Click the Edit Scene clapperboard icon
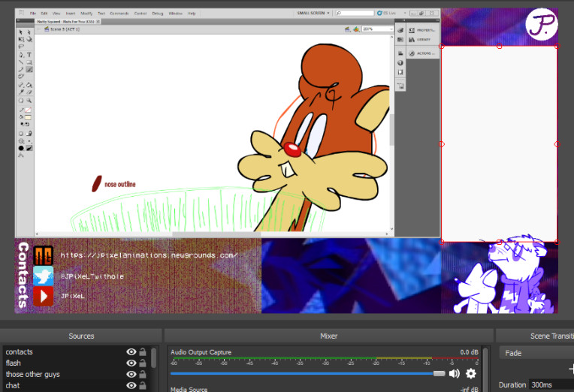The image size is (574, 392). 347,29
